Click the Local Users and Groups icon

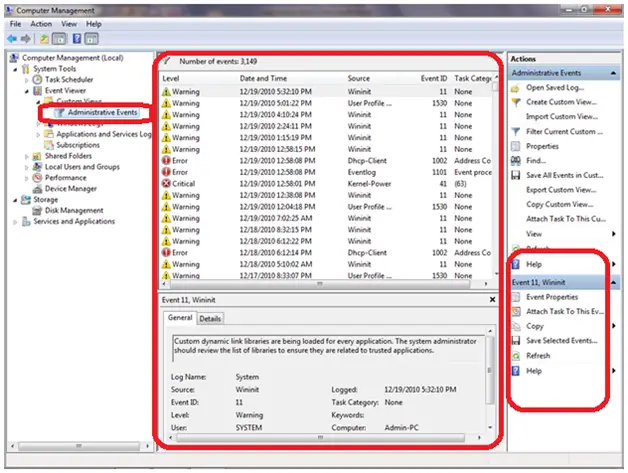coord(37,167)
